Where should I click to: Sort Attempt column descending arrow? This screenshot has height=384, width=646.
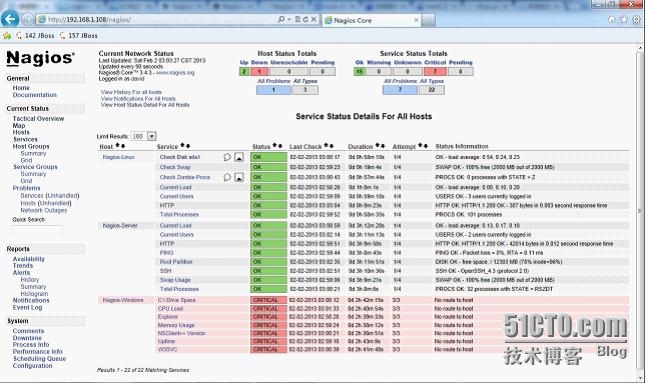pyautogui.click(x=426, y=145)
